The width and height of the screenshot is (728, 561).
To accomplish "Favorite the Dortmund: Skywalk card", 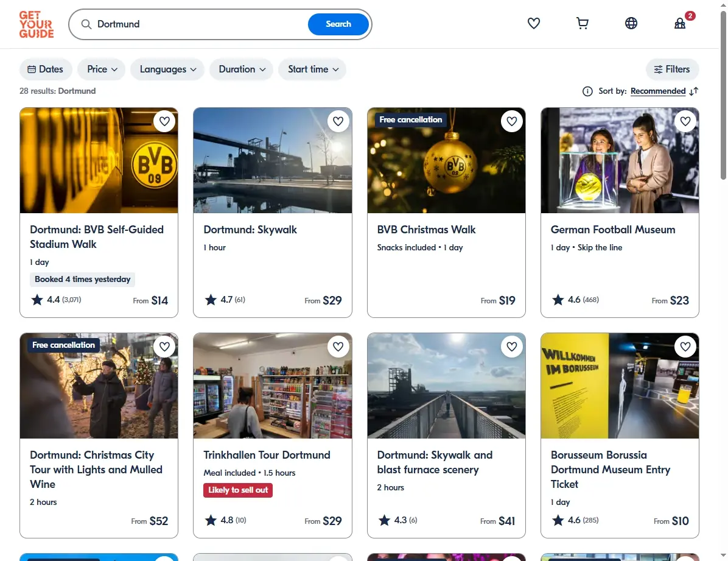I will click(338, 121).
